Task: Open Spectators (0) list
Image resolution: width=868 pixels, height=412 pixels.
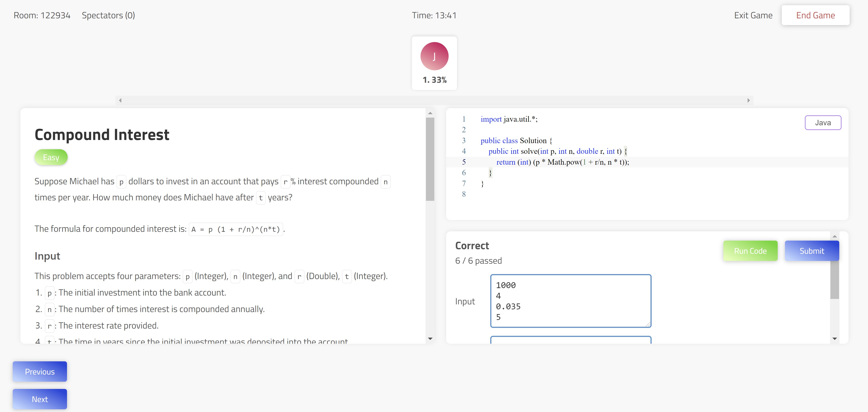Action: click(108, 15)
